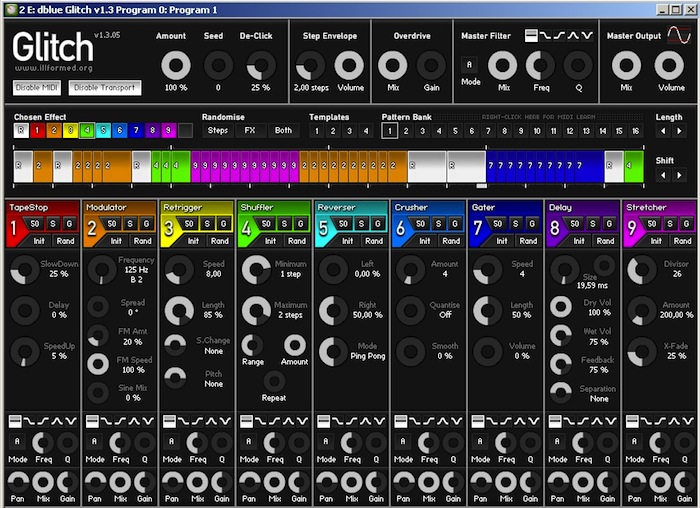Choose white R random effect swatch
The width and height of the screenshot is (700, 508).
(21, 130)
